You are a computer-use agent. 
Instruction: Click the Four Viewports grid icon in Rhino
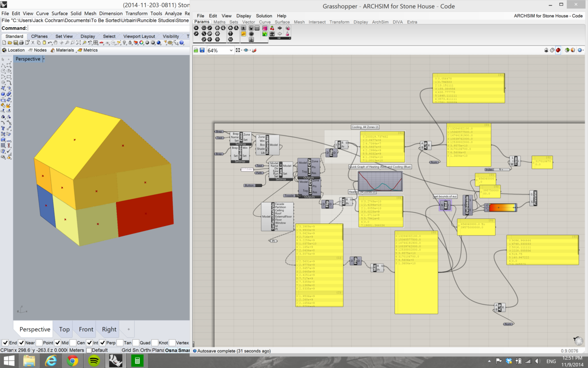pyautogui.click(x=96, y=43)
